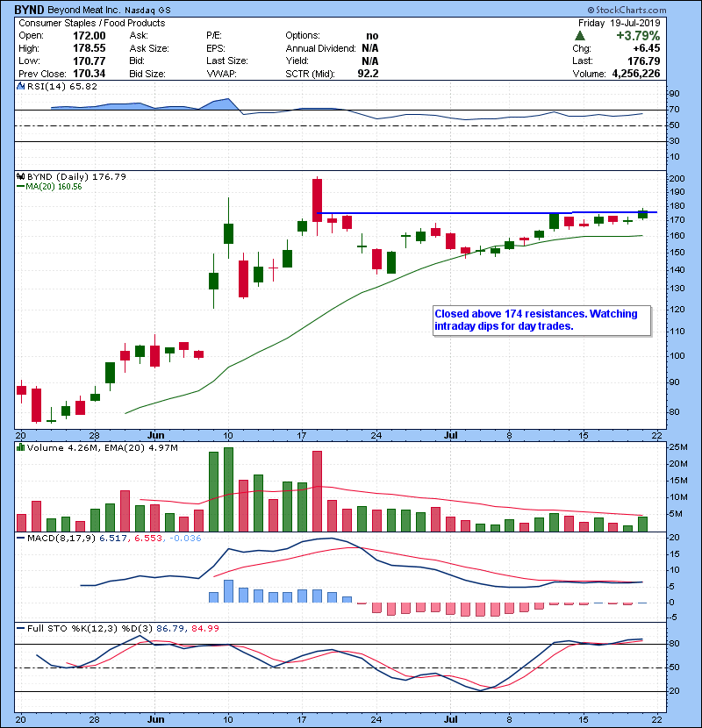The height and width of the screenshot is (728, 702).
Task: Click the 25M volume axis label
Action: pyautogui.click(x=677, y=447)
